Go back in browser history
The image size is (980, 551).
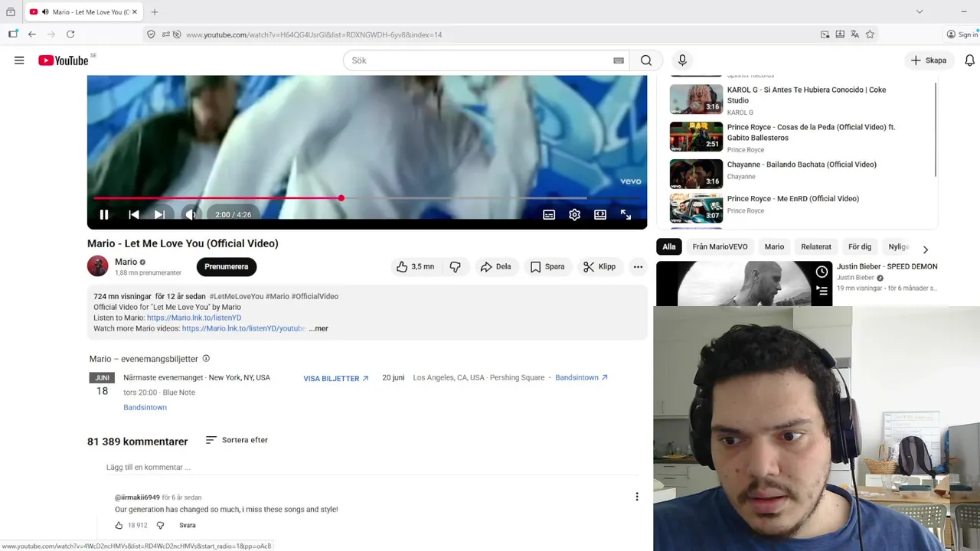click(x=32, y=34)
